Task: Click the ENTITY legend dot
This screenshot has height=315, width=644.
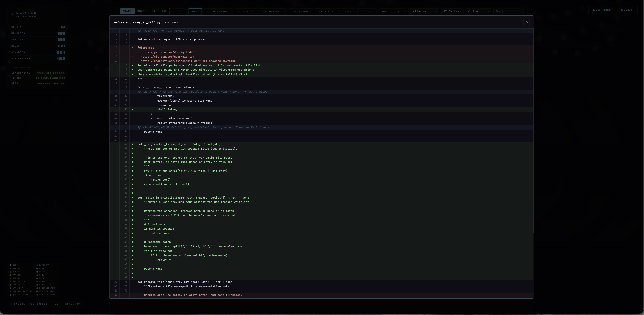Action: pyautogui.click(x=37, y=278)
